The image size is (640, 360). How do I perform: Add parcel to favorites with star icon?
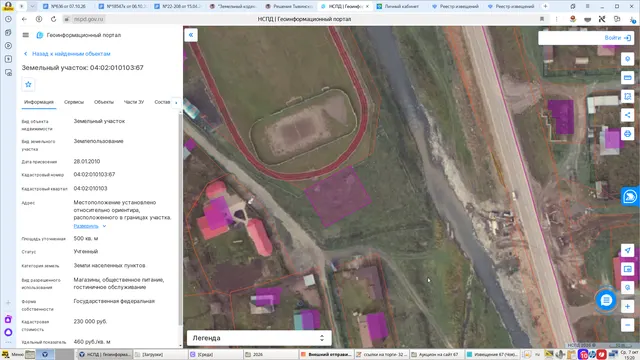click(28, 84)
